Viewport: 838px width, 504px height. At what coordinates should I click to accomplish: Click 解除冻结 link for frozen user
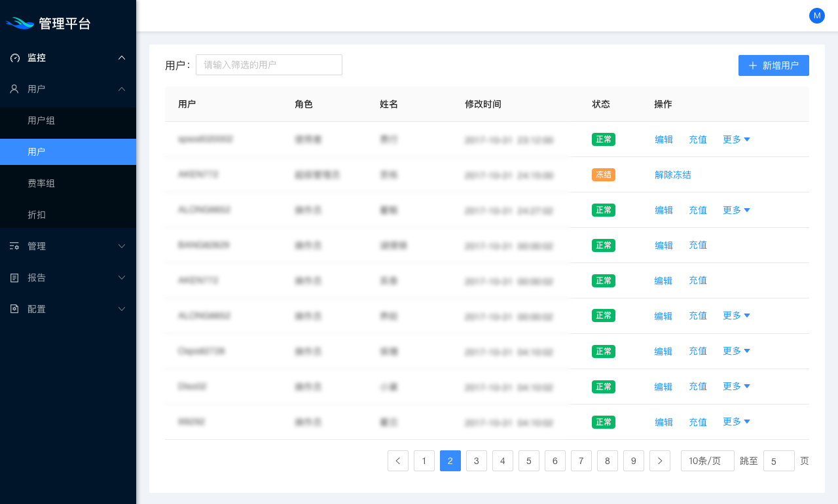click(672, 175)
